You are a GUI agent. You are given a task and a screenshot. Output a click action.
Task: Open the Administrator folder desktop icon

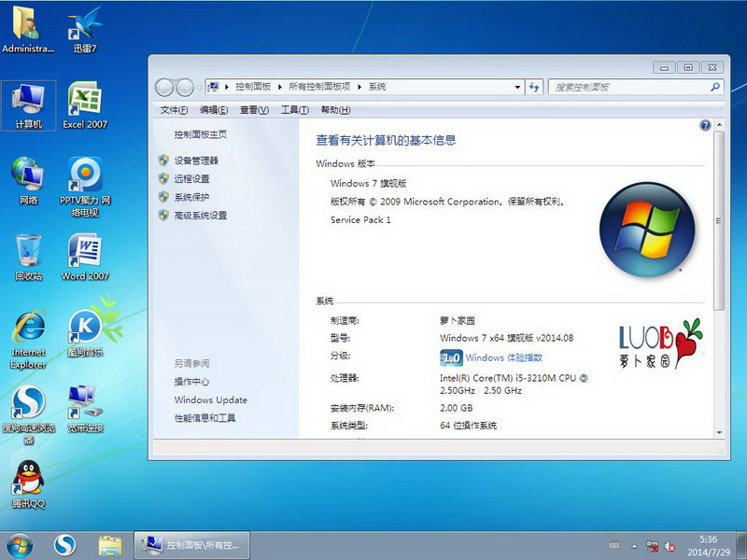(28, 28)
